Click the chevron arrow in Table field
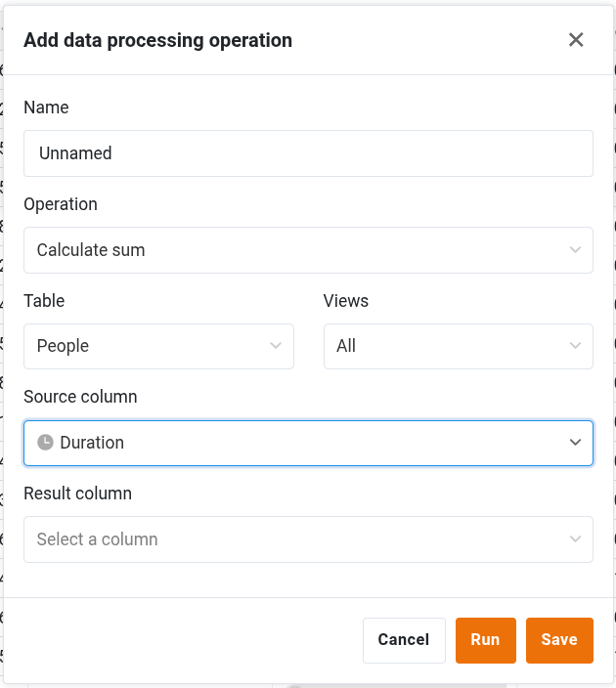The height and width of the screenshot is (688, 616). (x=276, y=346)
